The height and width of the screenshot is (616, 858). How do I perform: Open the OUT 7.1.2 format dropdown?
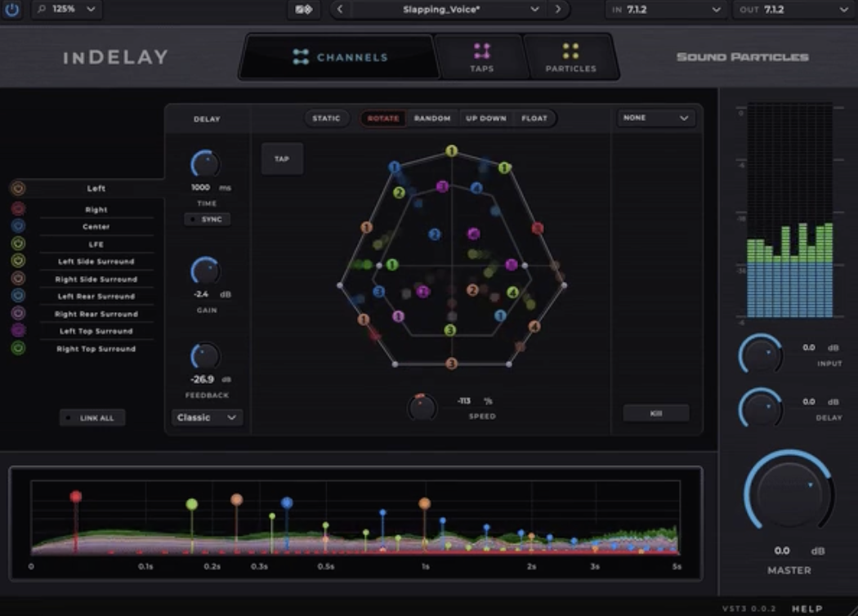(794, 9)
